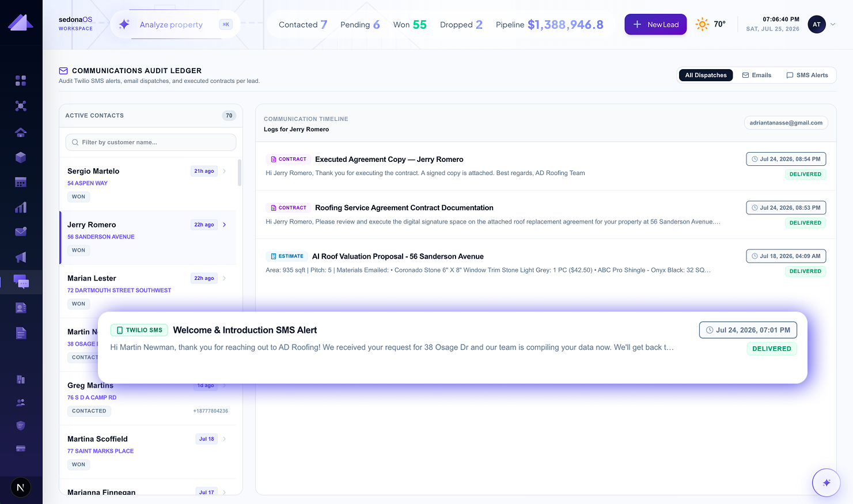Screen dimensions: 853x504
Task: Click the Won 55 stat
Action: click(410, 24)
